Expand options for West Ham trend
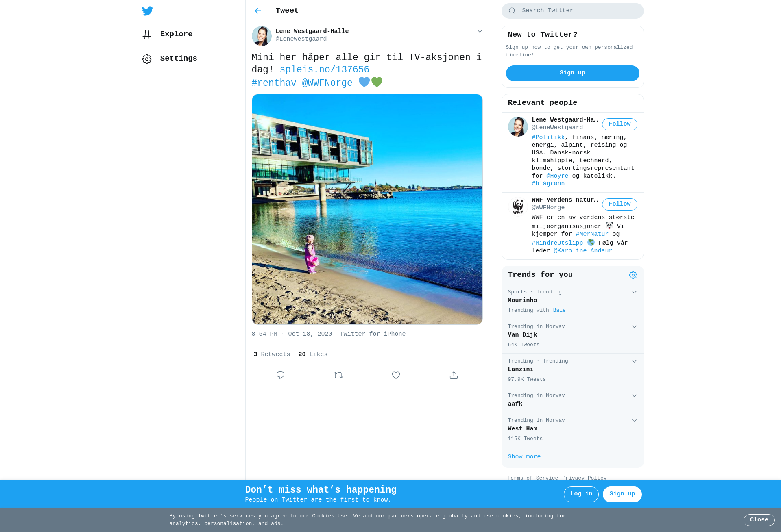Image resolution: width=781 pixels, height=532 pixels. (634, 421)
